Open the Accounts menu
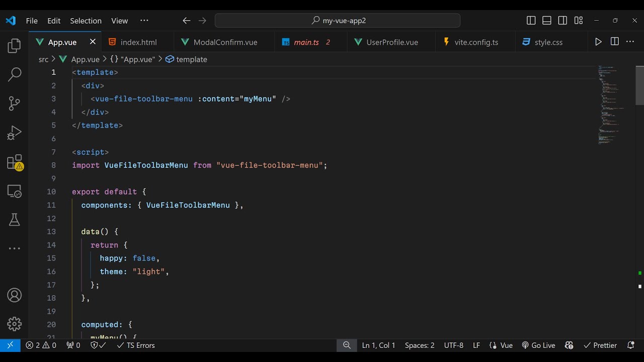The height and width of the screenshot is (362, 644). click(x=14, y=295)
